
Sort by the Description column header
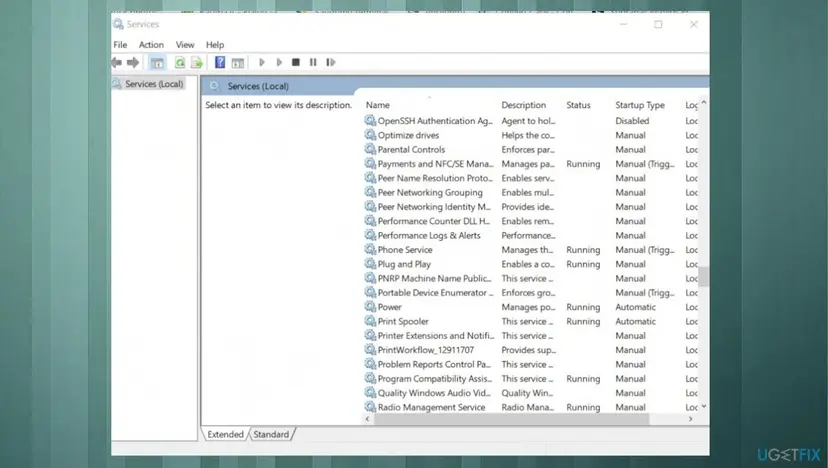pos(523,105)
